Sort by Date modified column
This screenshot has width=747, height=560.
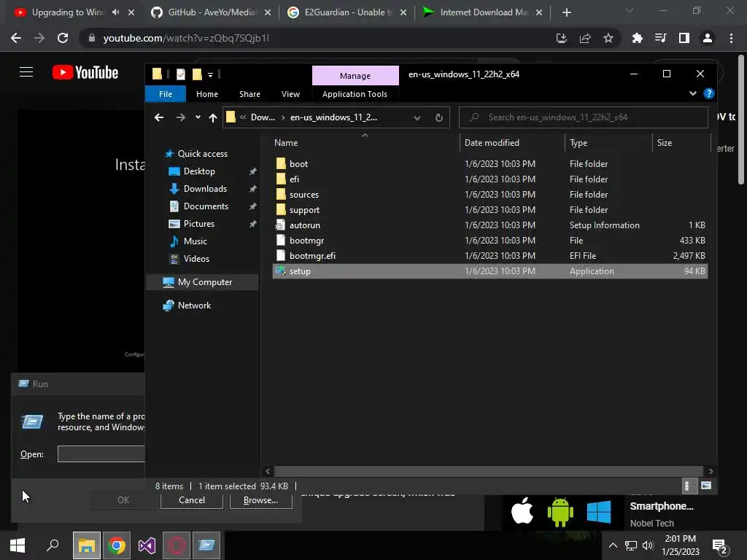click(513, 142)
